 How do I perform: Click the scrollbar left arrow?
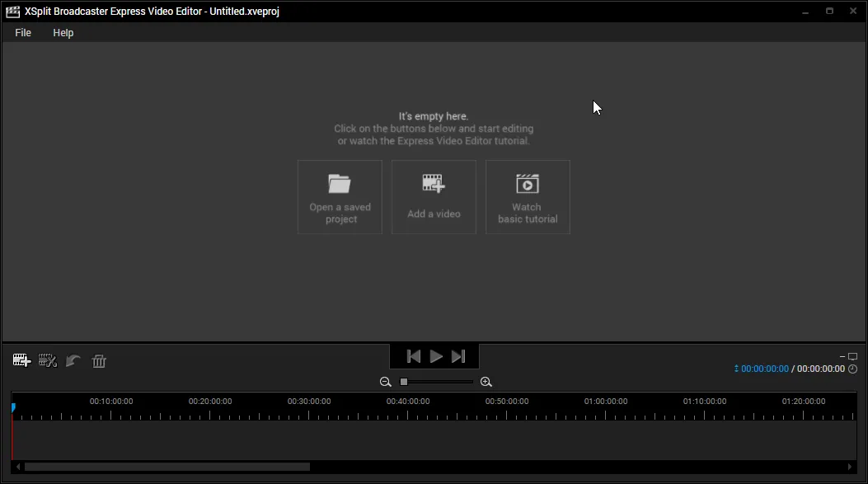pyautogui.click(x=17, y=467)
